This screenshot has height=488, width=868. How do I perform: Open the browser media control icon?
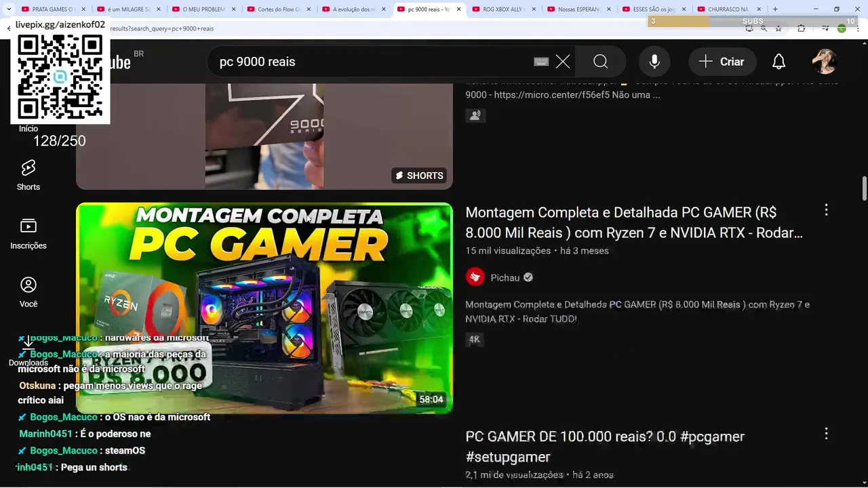click(825, 28)
